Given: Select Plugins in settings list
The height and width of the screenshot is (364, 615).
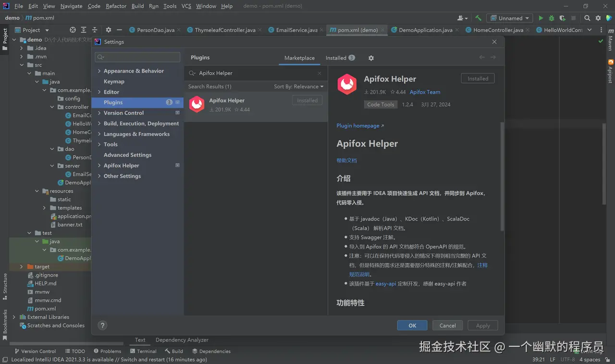Looking at the screenshot, I should (x=137, y=102).
